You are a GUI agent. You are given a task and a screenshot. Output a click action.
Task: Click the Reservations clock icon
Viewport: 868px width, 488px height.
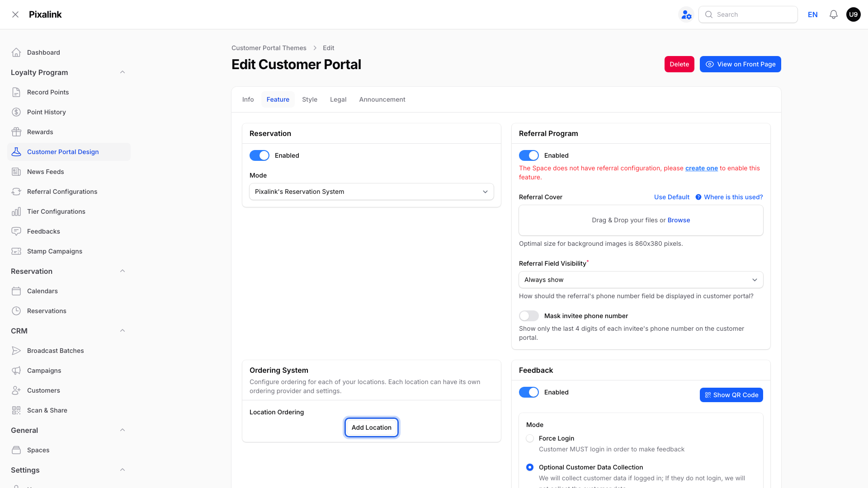click(x=16, y=311)
